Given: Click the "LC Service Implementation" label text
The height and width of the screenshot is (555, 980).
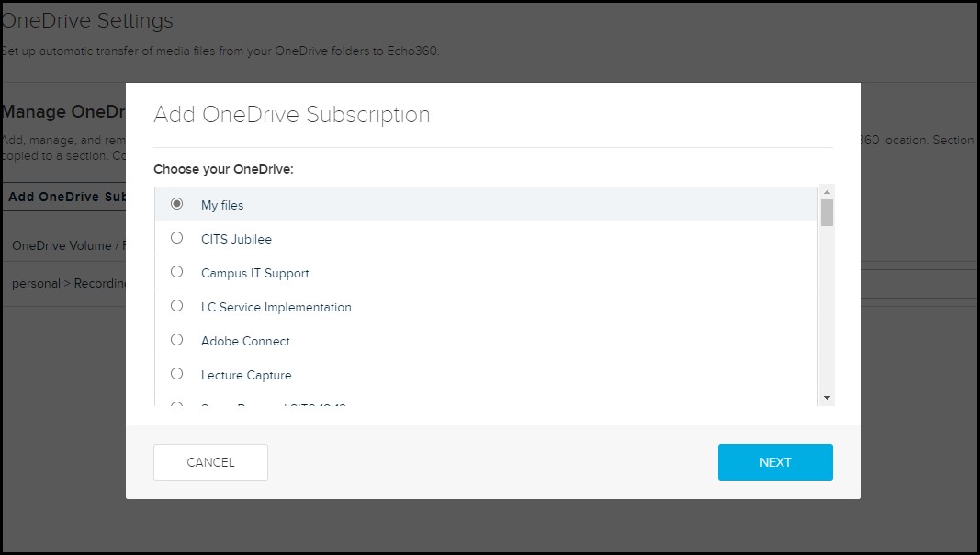Looking at the screenshot, I should [x=276, y=307].
